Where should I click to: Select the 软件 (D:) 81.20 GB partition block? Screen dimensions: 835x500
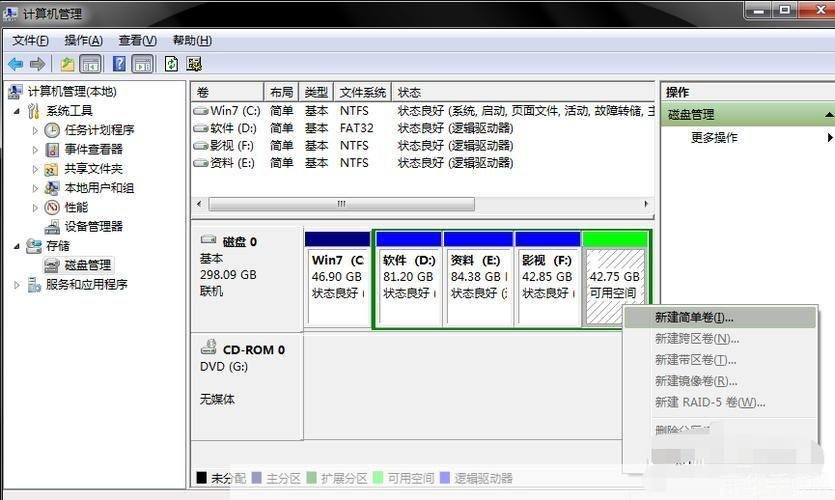(409, 278)
